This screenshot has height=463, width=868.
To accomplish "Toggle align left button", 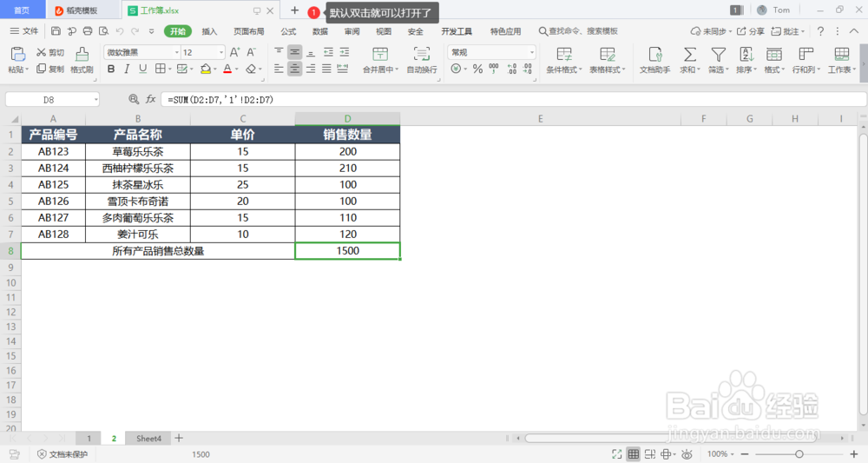I will [279, 69].
